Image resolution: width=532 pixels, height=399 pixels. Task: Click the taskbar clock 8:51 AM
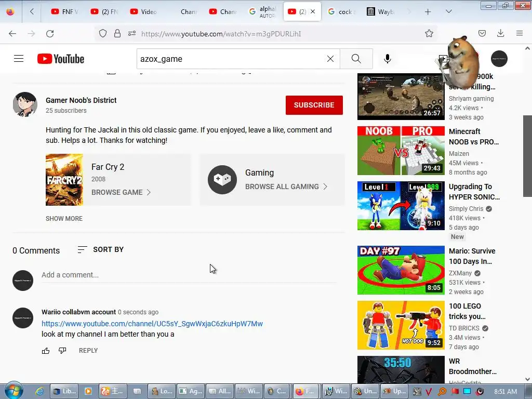click(506, 391)
